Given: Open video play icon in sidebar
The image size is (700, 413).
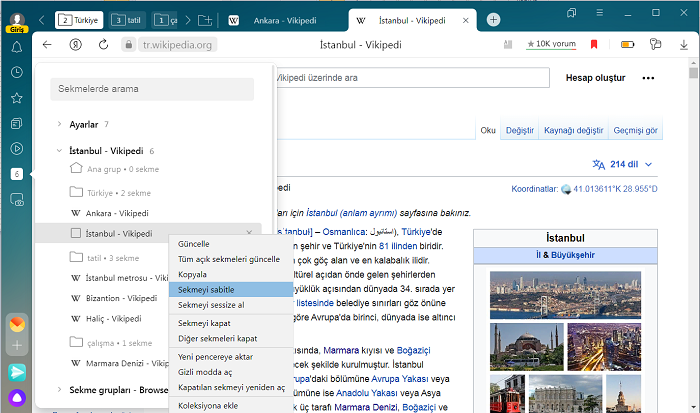Looking at the screenshot, I should click(x=17, y=149).
